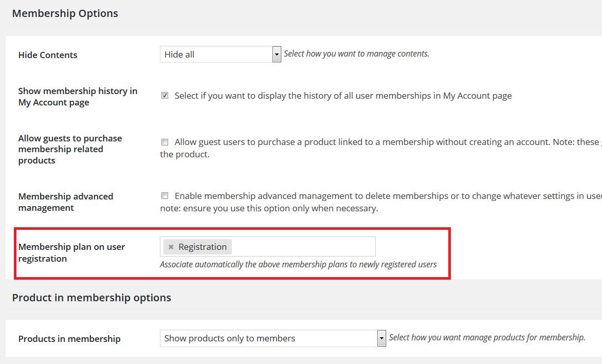602x364 pixels.
Task: Enable Membership advanced management checkbox
Action: 165,196
